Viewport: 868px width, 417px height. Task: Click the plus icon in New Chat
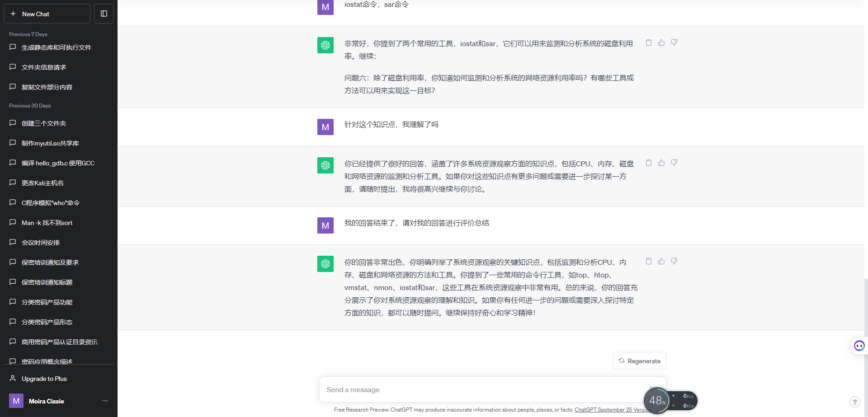pos(13,14)
